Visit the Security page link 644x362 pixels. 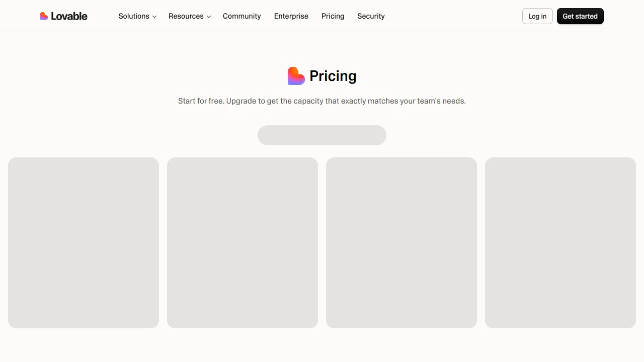pos(371,16)
